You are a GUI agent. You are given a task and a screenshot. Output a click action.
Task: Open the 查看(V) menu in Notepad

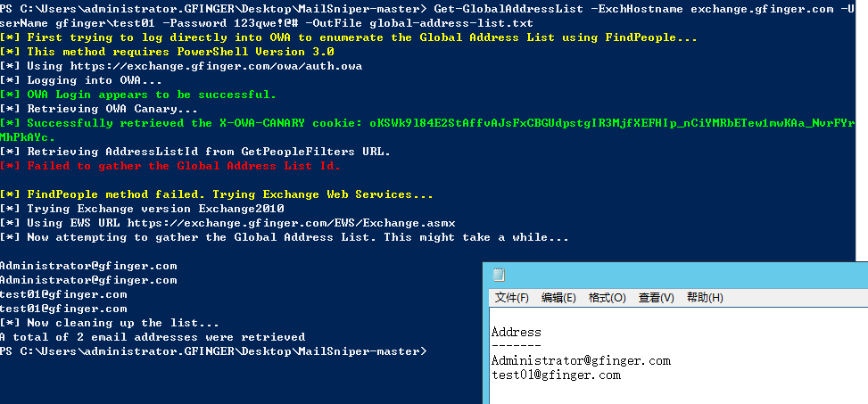pyautogui.click(x=656, y=298)
